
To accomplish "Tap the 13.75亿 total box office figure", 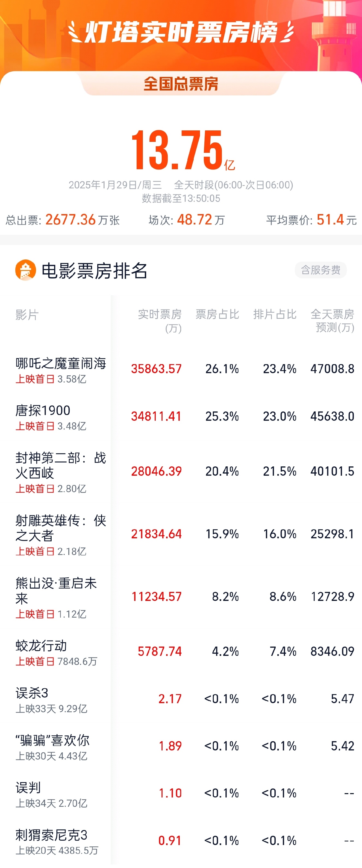I will click(x=182, y=151).
